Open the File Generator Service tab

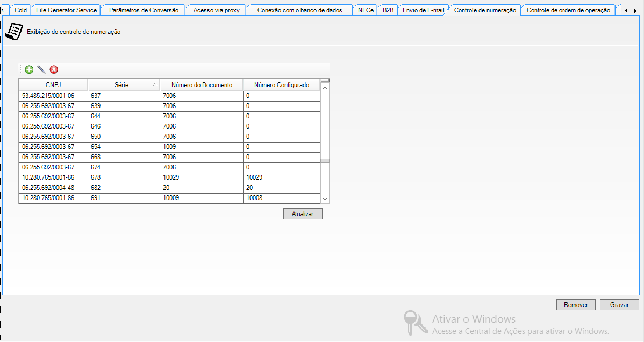coord(66,10)
